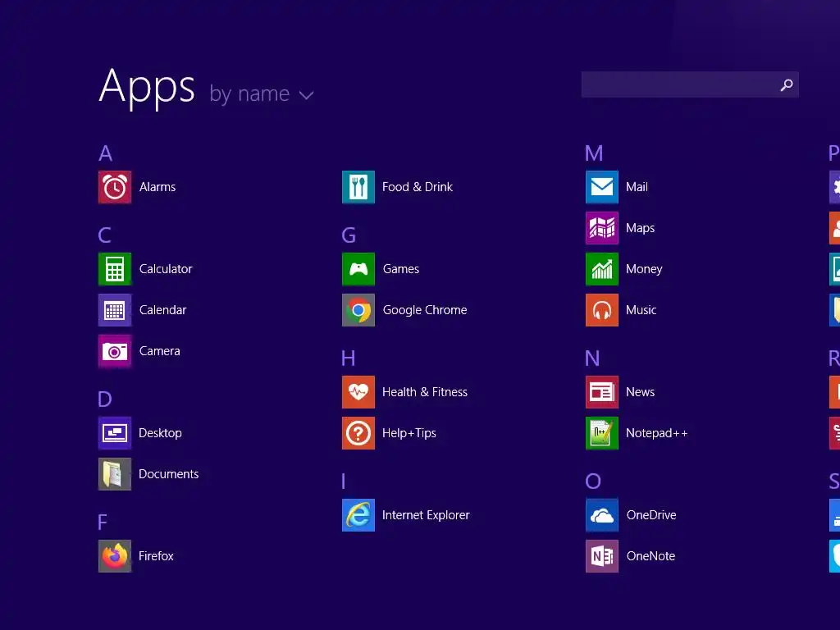Launch Firefox from its icon

coord(115,556)
